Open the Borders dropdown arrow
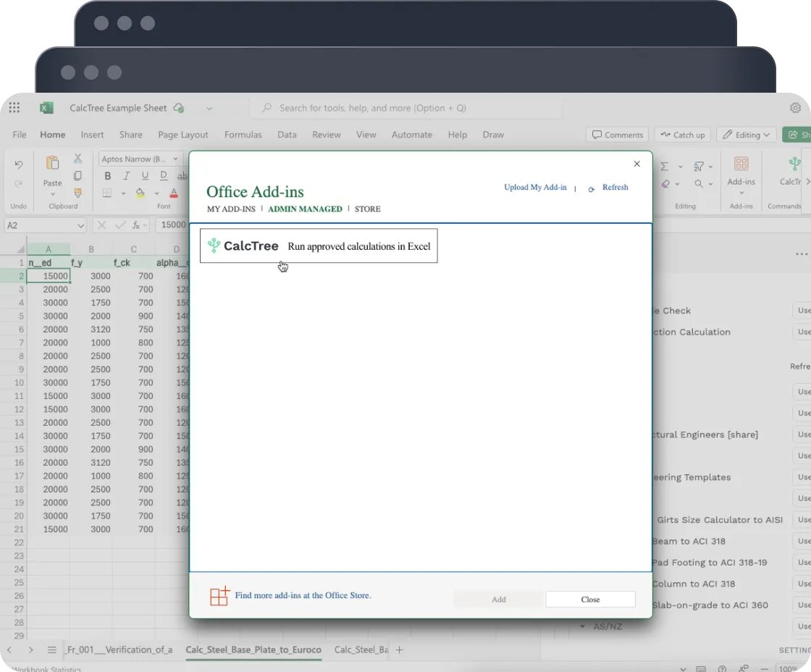The image size is (811, 672). tap(123, 193)
